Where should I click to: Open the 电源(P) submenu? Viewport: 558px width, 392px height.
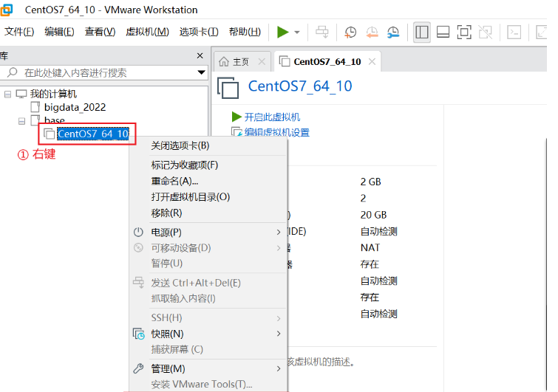[x=208, y=232]
